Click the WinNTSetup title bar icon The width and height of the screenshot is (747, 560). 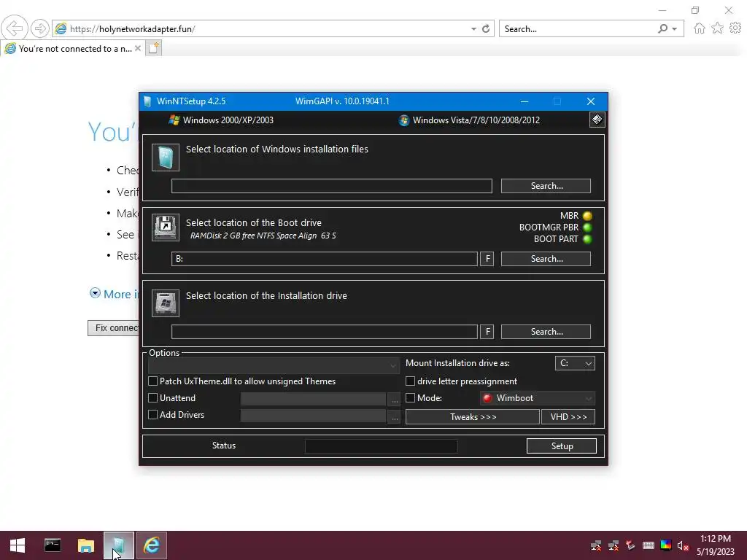click(x=147, y=101)
